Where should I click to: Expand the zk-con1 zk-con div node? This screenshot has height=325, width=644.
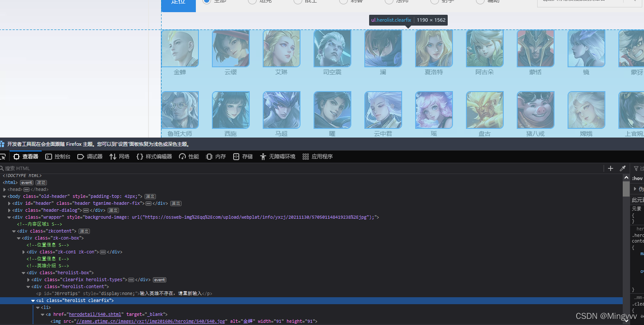24,252
